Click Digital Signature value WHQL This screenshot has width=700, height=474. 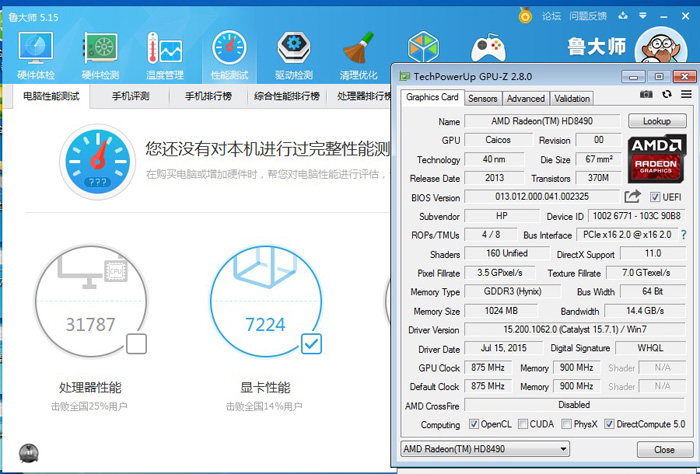[x=650, y=348]
